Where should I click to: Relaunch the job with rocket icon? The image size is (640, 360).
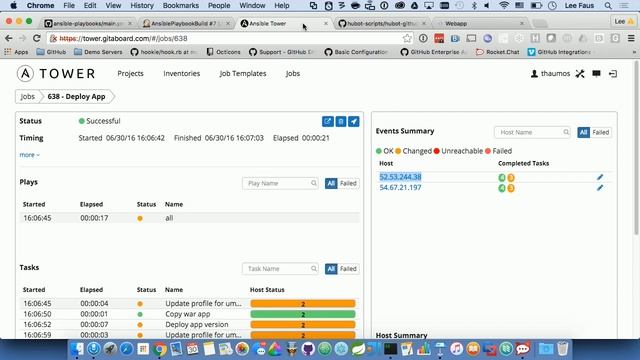(x=354, y=121)
